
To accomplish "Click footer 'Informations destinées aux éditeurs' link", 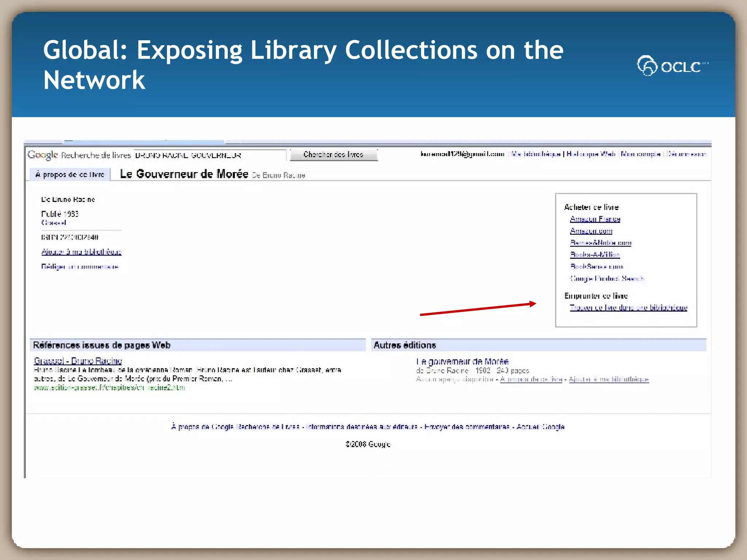I will [x=361, y=427].
